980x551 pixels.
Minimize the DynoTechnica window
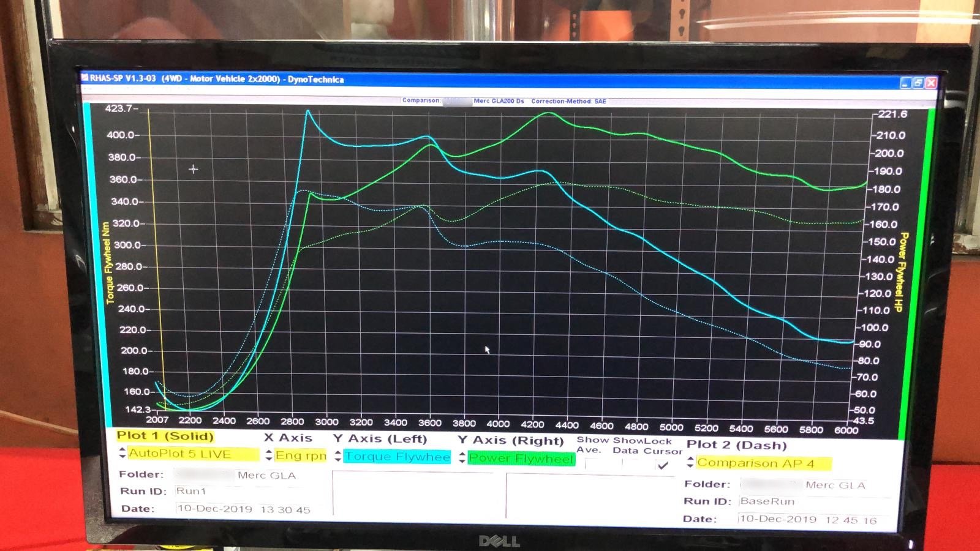click(x=905, y=83)
